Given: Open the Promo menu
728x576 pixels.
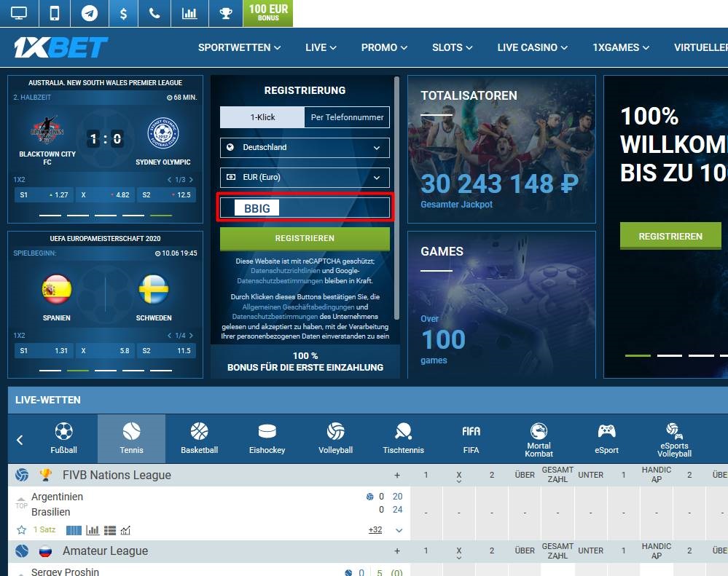Looking at the screenshot, I should (384, 47).
